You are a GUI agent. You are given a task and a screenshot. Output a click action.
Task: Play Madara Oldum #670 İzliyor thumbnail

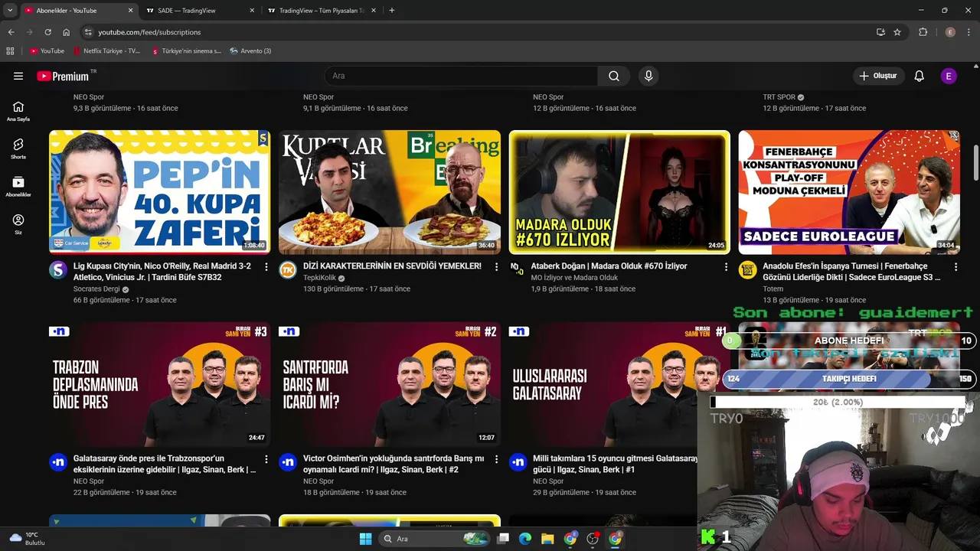coord(619,192)
